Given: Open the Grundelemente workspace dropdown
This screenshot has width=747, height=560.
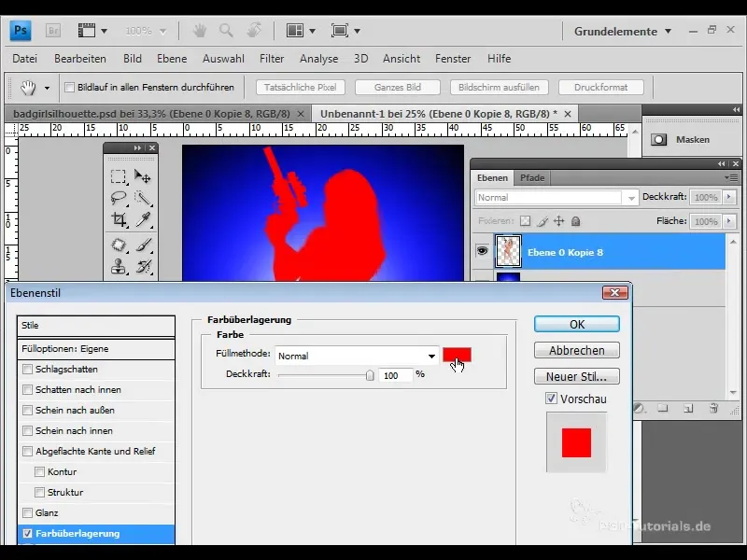Looking at the screenshot, I should point(667,31).
